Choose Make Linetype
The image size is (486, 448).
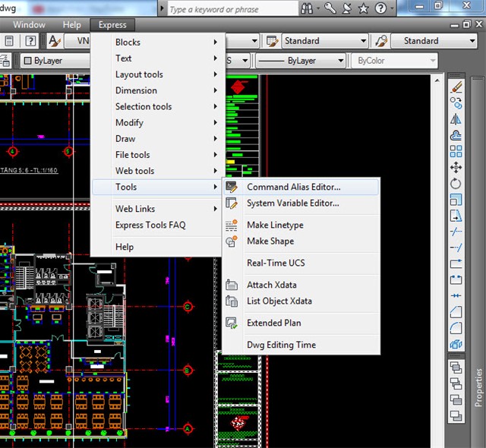pos(301,226)
